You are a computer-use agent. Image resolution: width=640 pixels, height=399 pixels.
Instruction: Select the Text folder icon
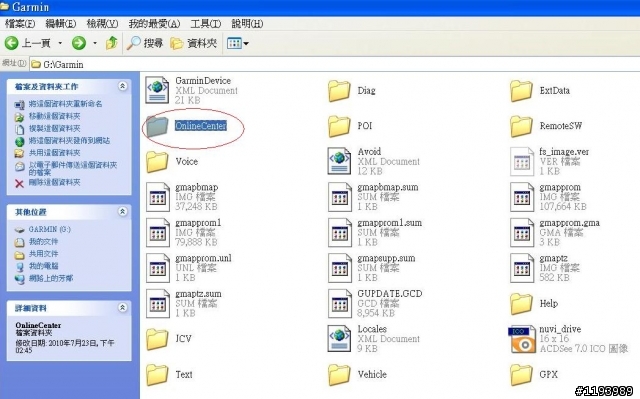[x=157, y=375]
